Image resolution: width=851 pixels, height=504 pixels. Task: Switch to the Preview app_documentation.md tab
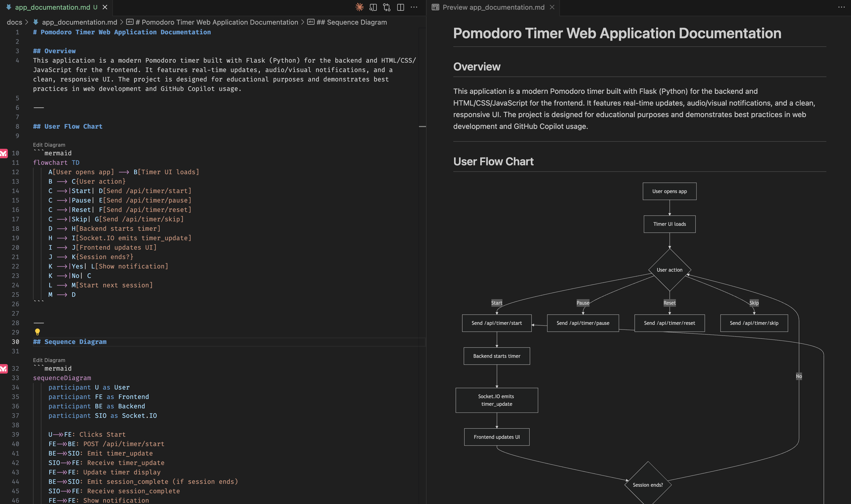(492, 7)
